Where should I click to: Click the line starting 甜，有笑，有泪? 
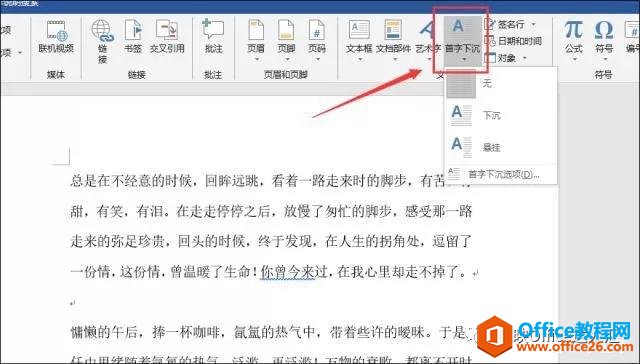point(271,211)
